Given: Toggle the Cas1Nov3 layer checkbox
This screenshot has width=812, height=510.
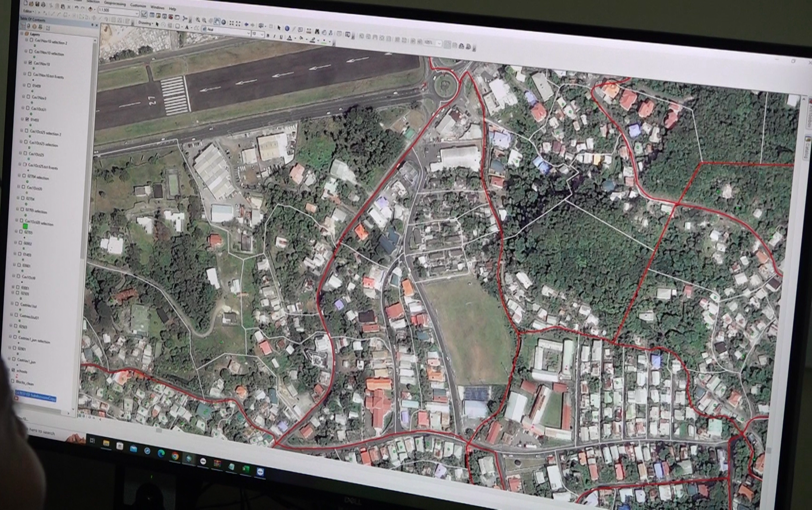Looking at the screenshot, I should (x=28, y=96).
